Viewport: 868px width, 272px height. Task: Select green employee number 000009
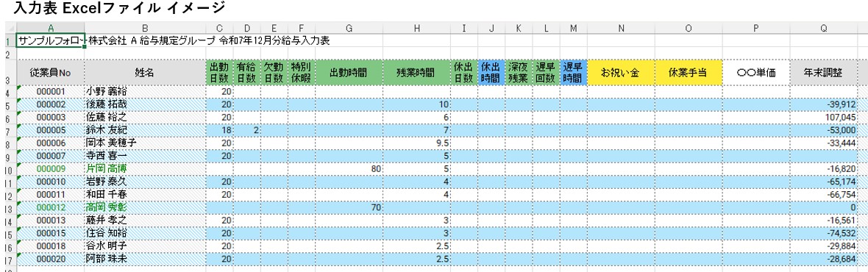click(x=51, y=168)
